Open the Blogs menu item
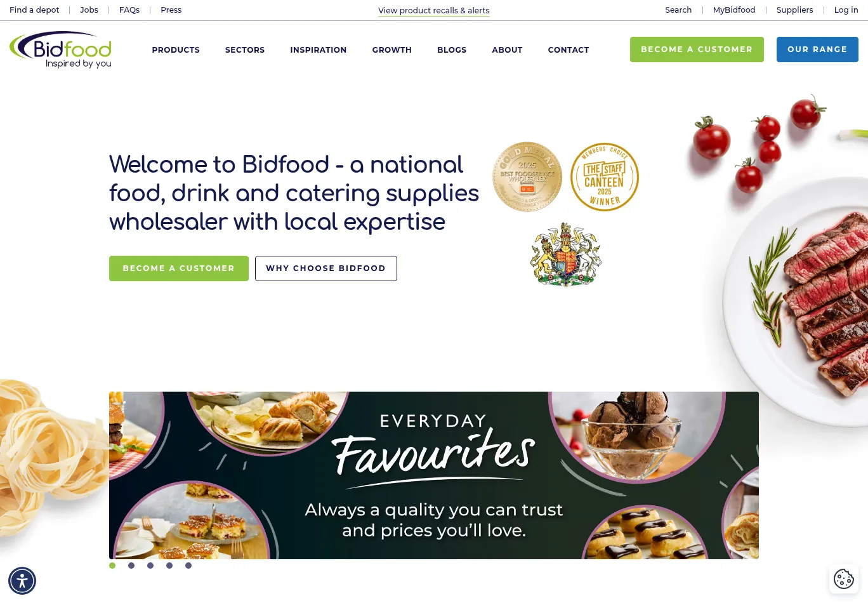868x603 pixels. pyautogui.click(x=452, y=50)
